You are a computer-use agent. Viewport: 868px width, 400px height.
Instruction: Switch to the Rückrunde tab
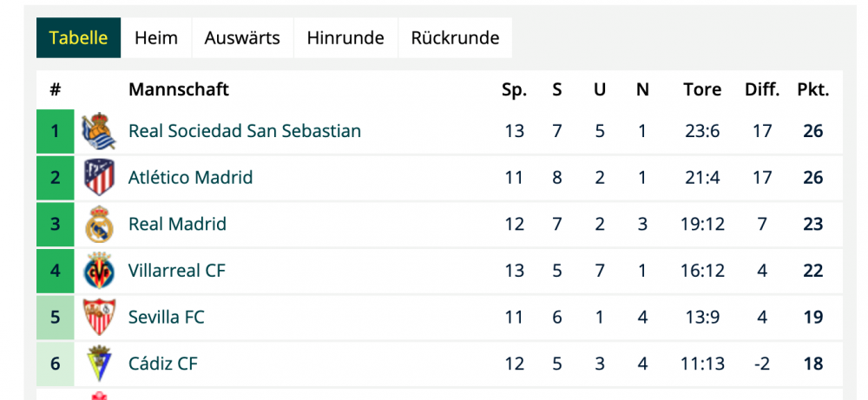(455, 38)
